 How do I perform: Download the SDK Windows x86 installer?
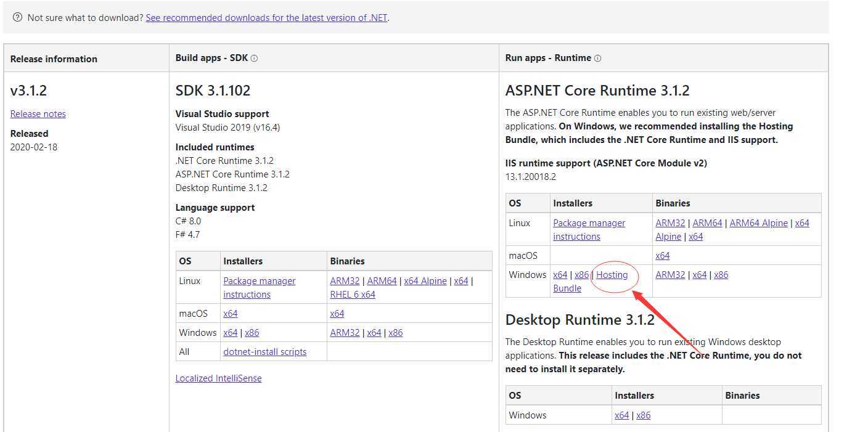pos(252,333)
